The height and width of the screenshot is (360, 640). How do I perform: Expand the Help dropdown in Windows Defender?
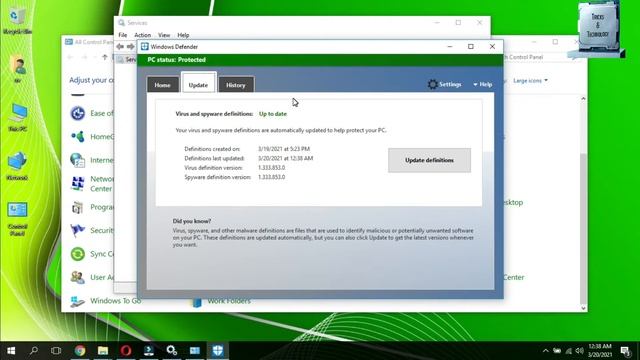tap(483, 84)
